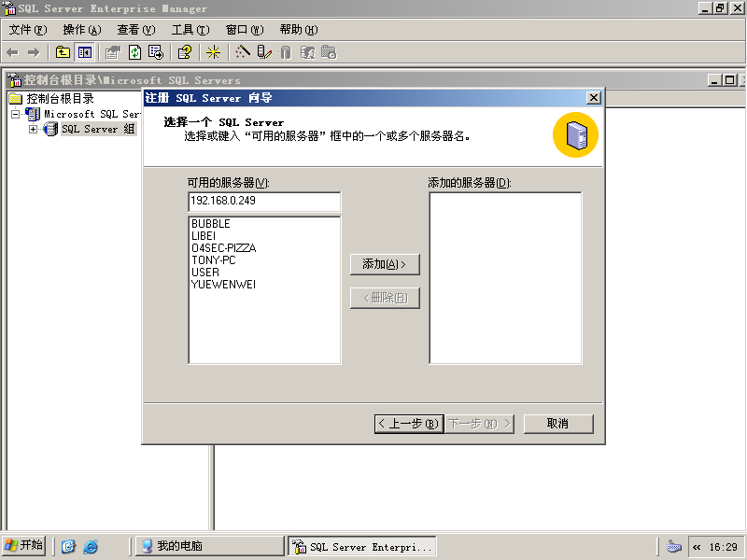Collapse the Microsoft SQL Servers tree node
747x560 pixels.
pyautogui.click(x=16, y=114)
